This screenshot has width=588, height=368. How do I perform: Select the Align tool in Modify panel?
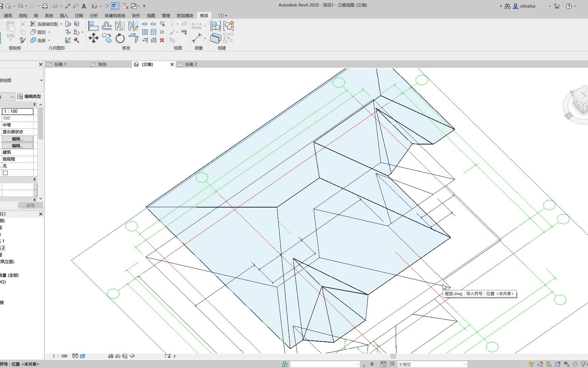93,26
